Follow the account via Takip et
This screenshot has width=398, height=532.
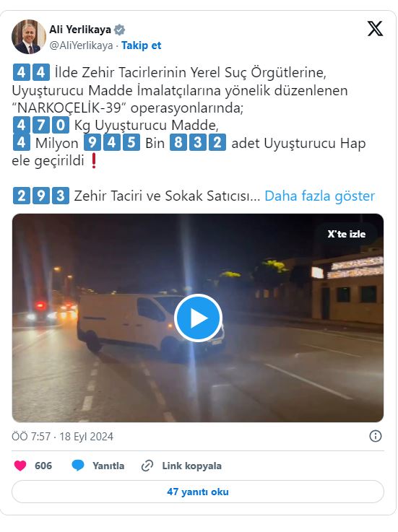(x=142, y=45)
